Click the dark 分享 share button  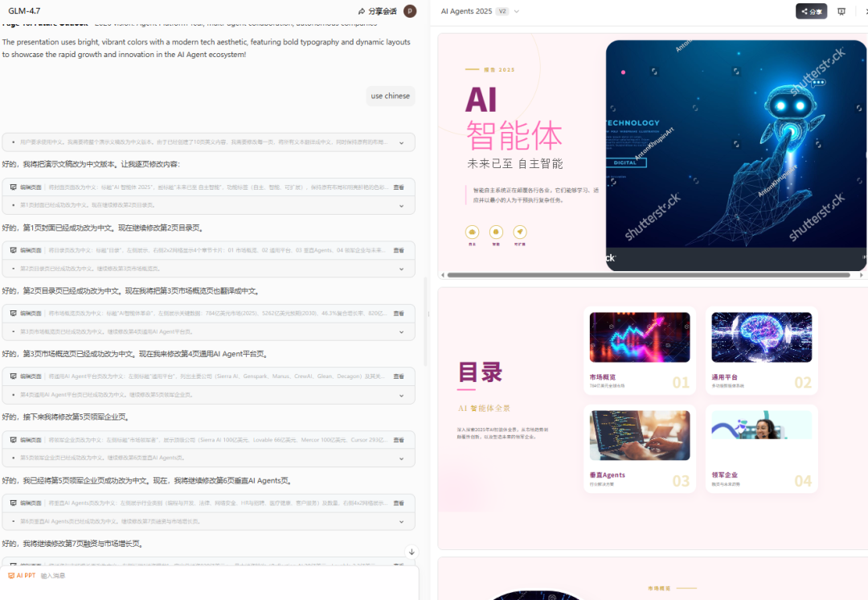811,11
